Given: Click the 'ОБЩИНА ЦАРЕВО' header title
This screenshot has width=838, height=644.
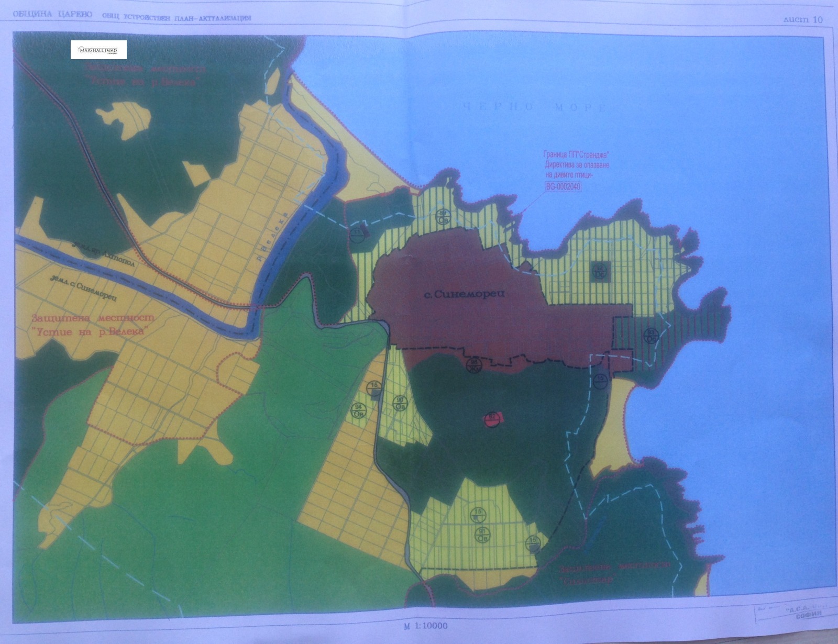Looking at the screenshot, I should click(x=52, y=15).
